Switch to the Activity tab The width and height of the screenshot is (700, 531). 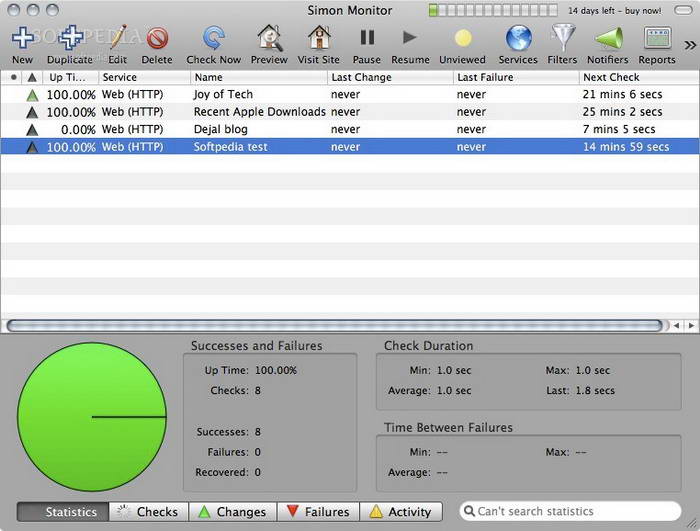(x=401, y=512)
